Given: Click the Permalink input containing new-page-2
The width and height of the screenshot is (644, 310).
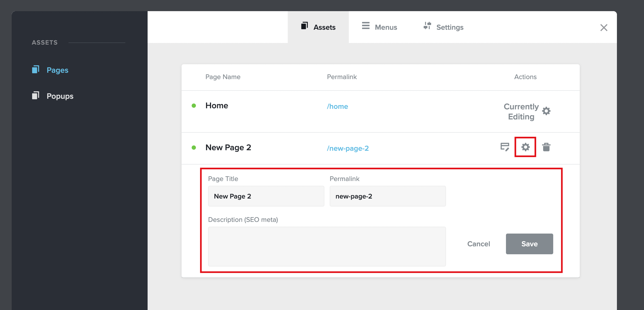Looking at the screenshot, I should [x=387, y=196].
